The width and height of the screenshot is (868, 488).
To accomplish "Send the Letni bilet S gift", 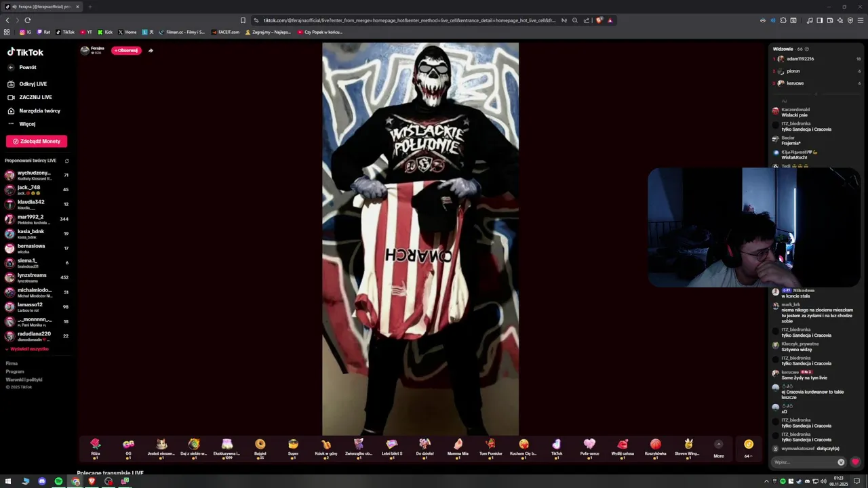I will pyautogui.click(x=391, y=448).
